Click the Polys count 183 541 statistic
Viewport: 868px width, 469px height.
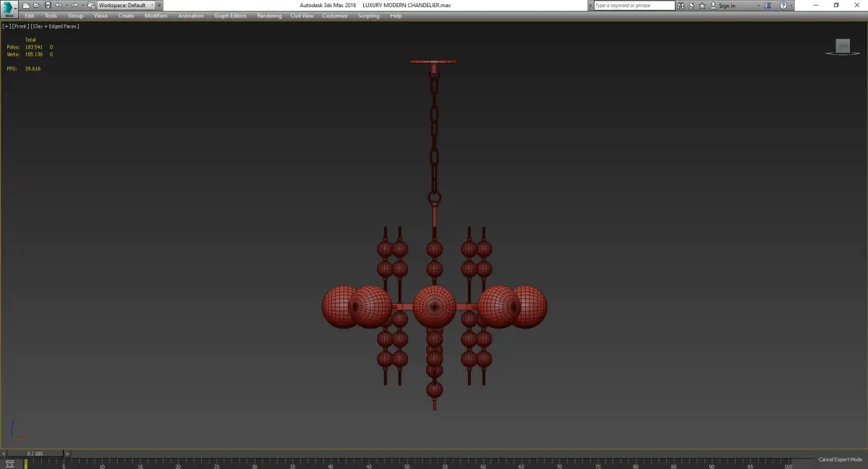[x=33, y=47]
